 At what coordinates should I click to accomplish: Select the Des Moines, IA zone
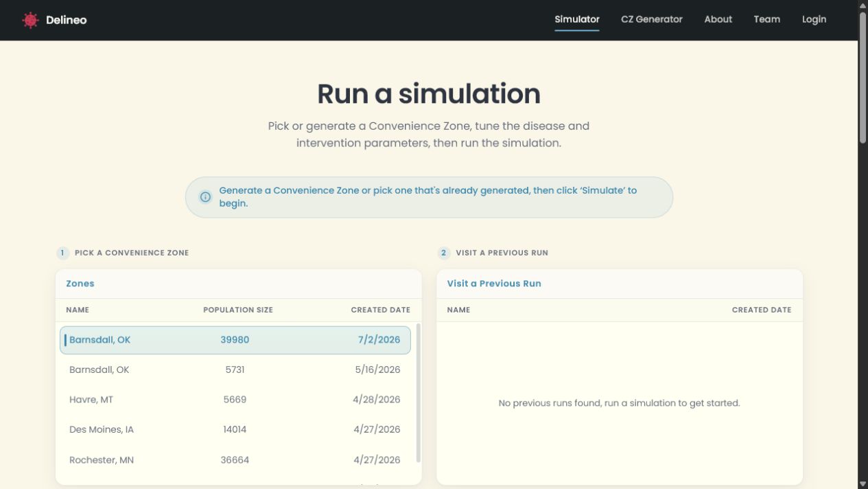(x=235, y=430)
